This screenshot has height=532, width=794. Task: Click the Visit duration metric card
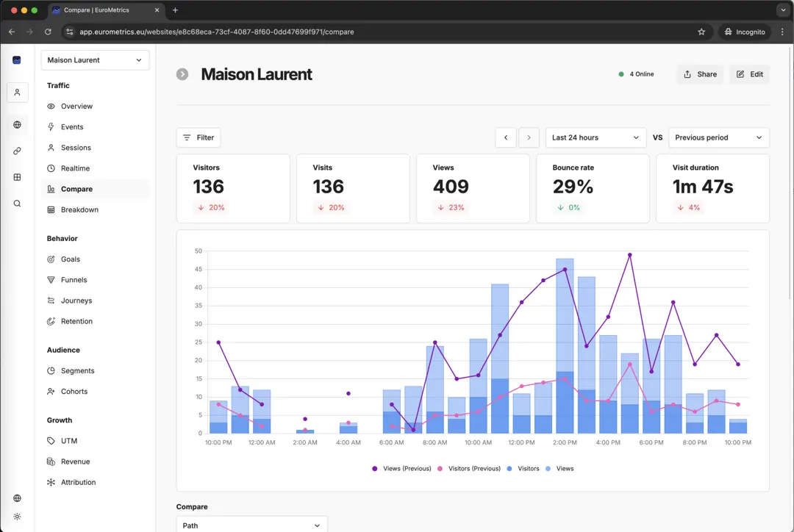point(712,188)
